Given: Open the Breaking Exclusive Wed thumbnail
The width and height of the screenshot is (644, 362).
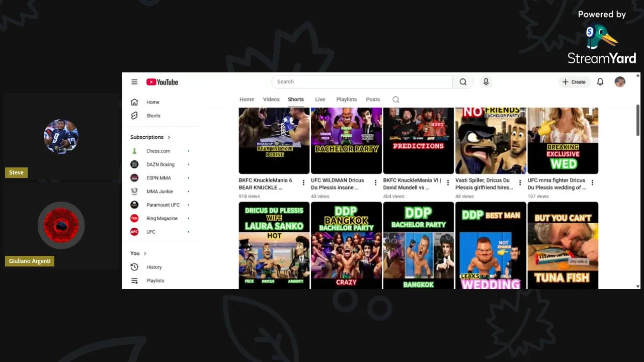Looking at the screenshot, I should tap(563, 141).
